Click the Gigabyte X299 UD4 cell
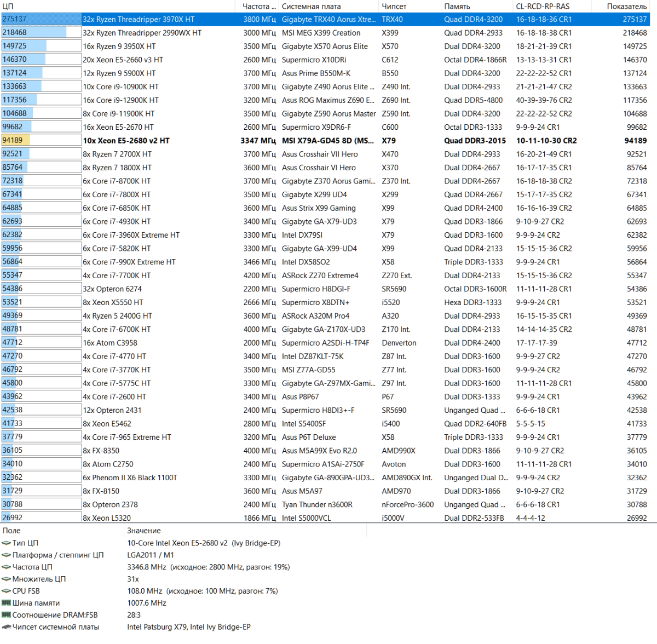Screen dimensions: 657x644 click(x=314, y=194)
